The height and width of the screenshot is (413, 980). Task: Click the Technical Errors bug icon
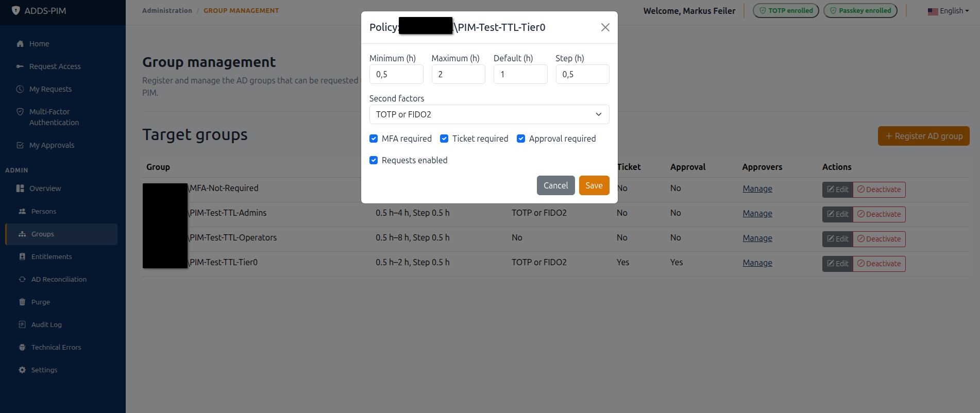pos(22,347)
